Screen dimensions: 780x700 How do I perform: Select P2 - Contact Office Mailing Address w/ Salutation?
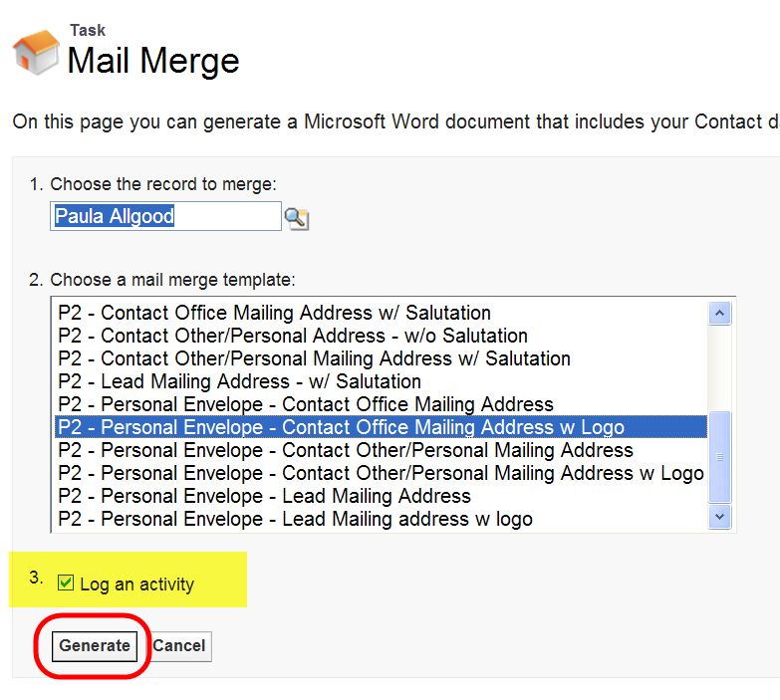point(381,313)
